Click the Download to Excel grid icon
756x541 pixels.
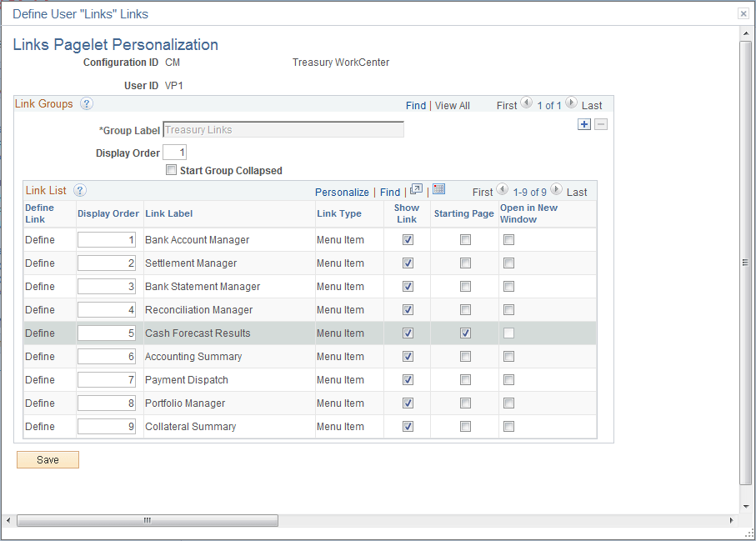pos(438,189)
